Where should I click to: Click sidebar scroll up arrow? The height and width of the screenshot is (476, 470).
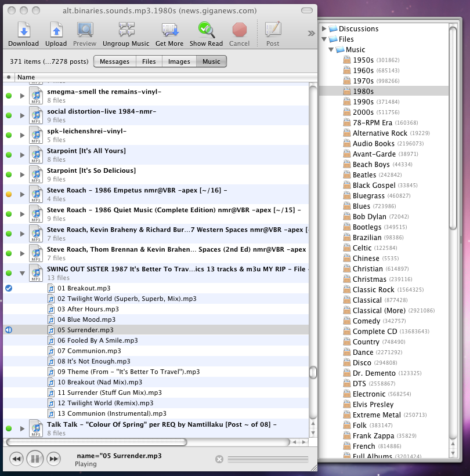coord(453,444)
